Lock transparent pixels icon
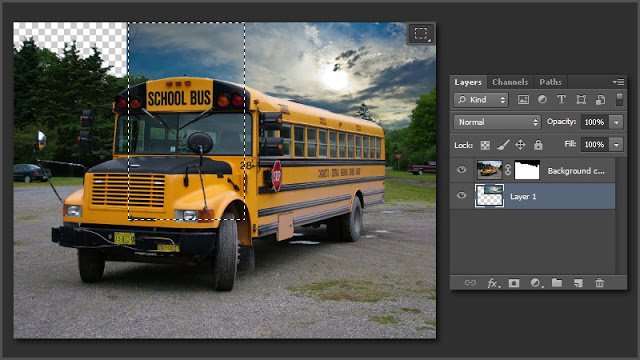 [485, 145]
